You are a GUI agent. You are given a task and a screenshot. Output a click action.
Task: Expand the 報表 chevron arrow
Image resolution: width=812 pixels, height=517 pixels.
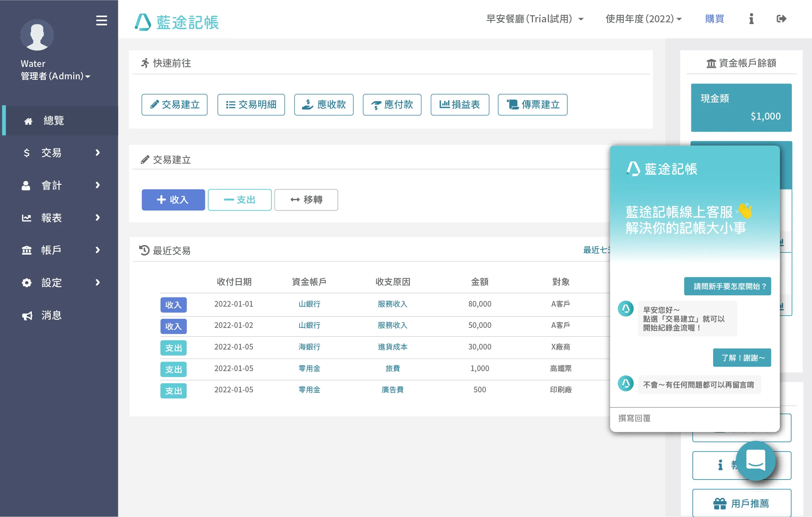click(x=98, y=217)
